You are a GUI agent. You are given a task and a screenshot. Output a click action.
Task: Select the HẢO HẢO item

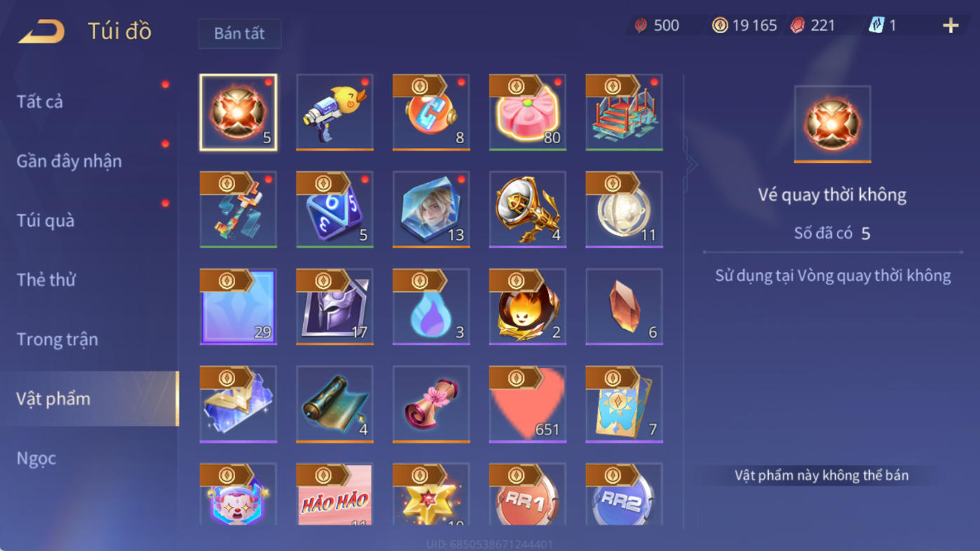click(335, 493)
